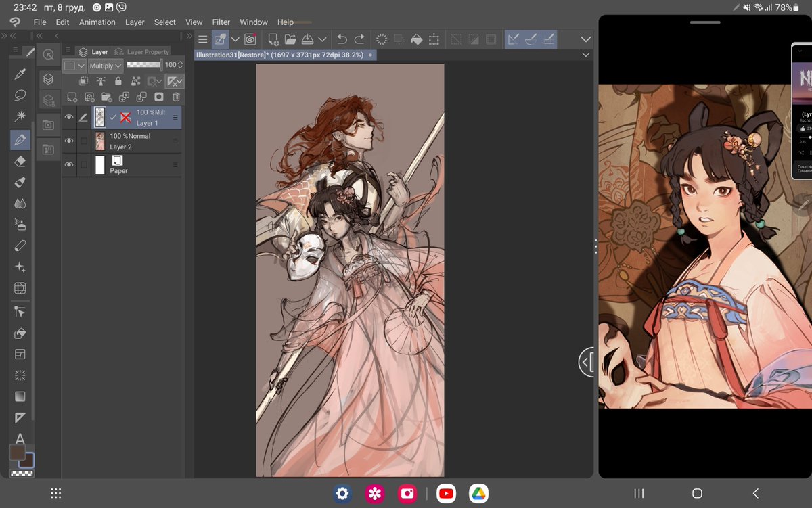Open the Multiply blending mode dropdown

tap(105, 66)
